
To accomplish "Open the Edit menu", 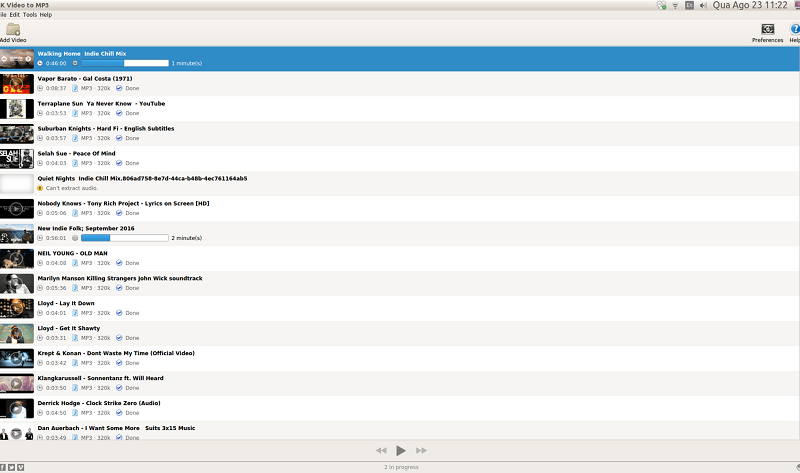I will point(14,15).
